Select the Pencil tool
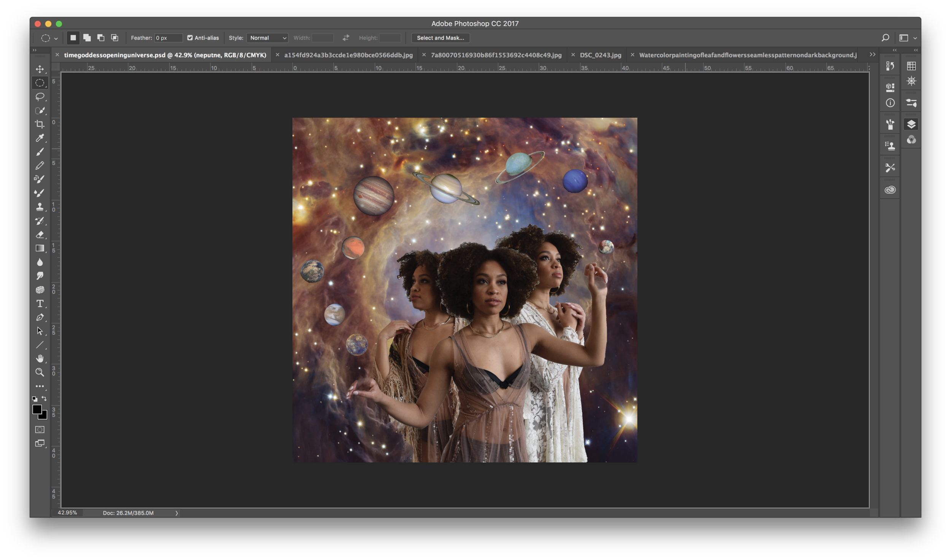The width and height of the screenshot is (951, 560). (x=40, y=165)
